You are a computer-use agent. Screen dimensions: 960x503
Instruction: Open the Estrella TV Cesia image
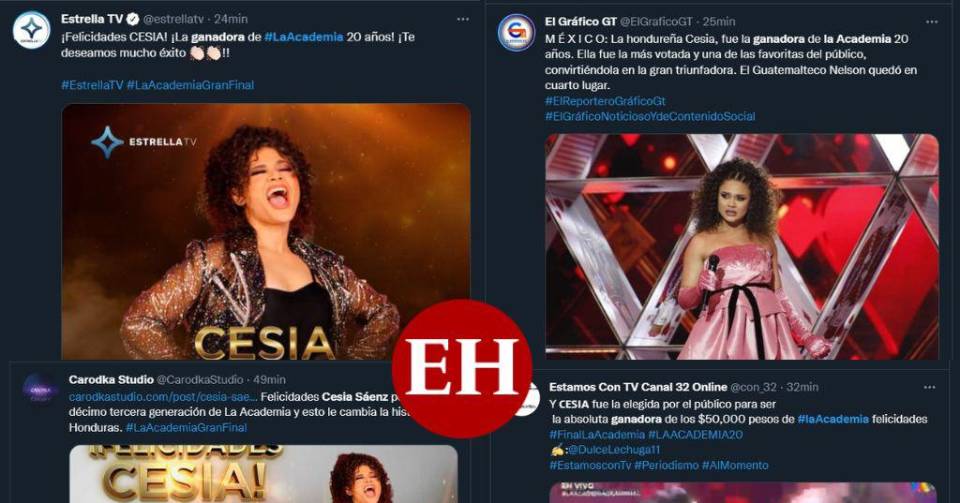pos(266,231)
